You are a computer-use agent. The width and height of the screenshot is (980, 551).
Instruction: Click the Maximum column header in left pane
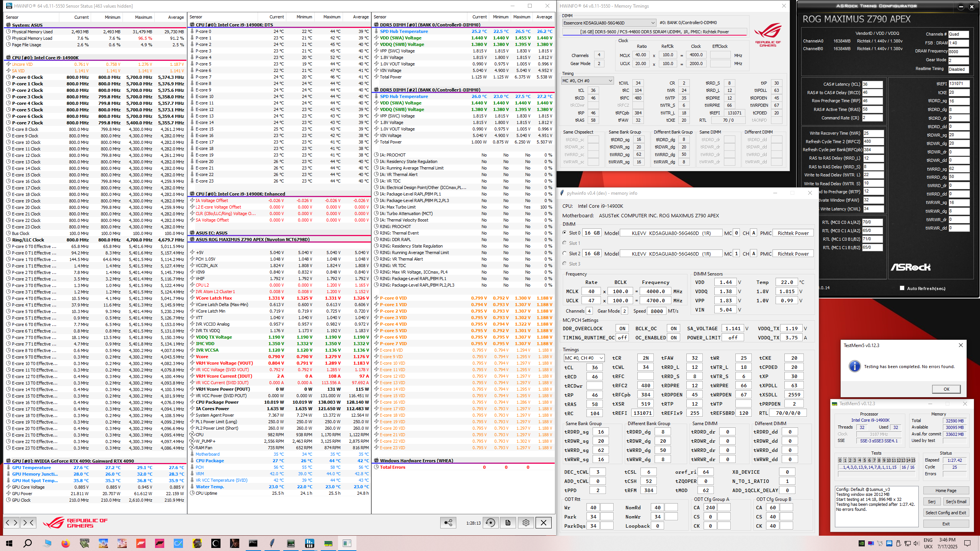click(139, 17)
